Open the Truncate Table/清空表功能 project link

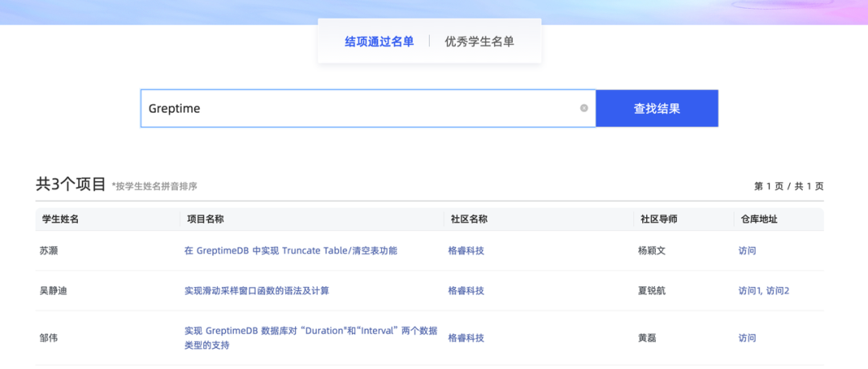pos(291,251)
